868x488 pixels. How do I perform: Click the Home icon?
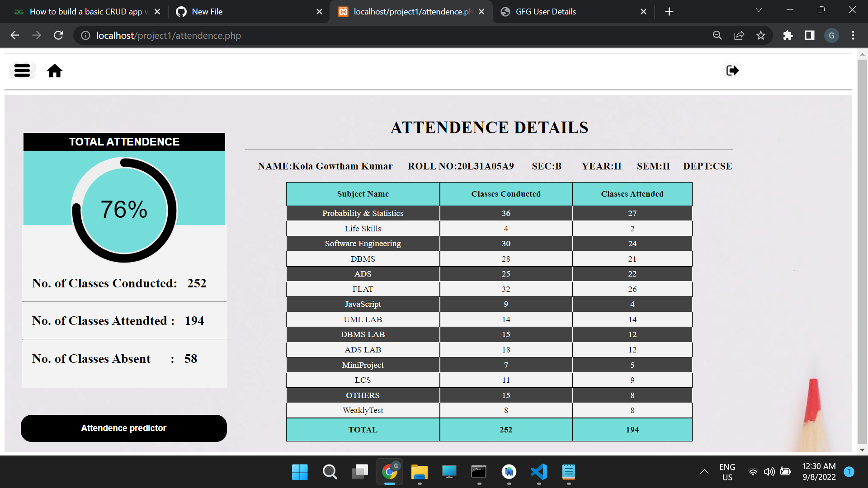pyautogui.click(x=54, y=70)
